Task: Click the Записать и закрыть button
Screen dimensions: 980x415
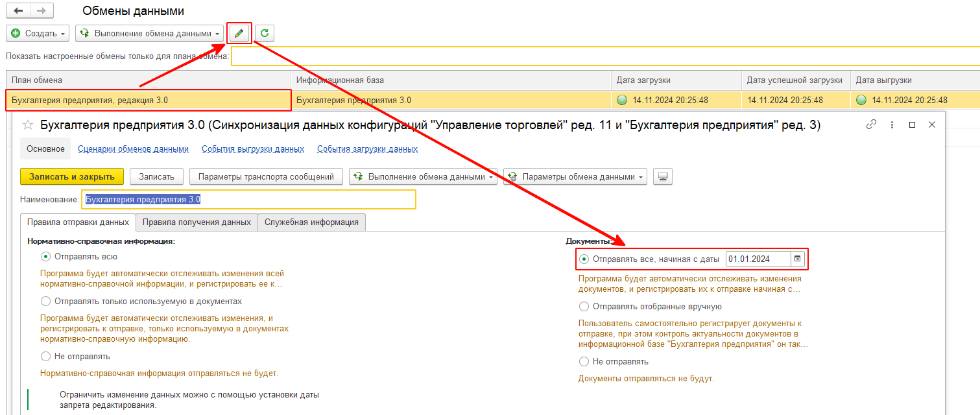Action: tap(72, 176)
